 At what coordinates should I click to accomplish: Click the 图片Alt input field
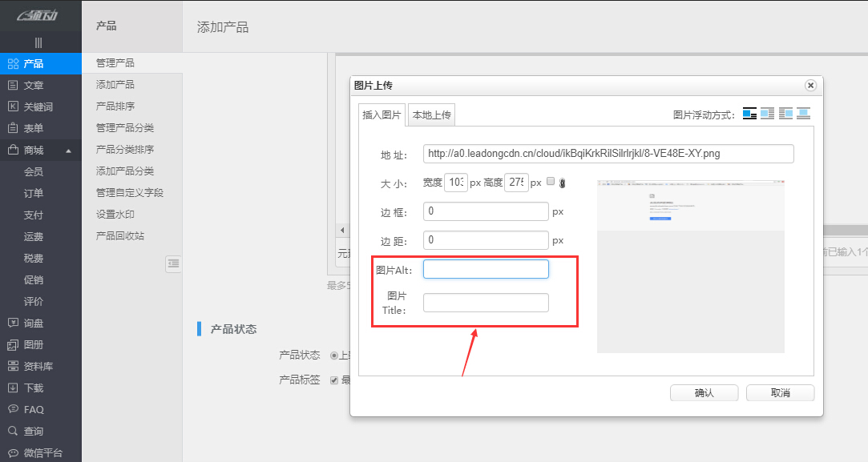(486, 268)
